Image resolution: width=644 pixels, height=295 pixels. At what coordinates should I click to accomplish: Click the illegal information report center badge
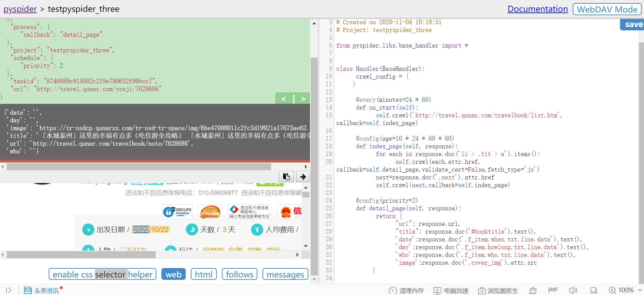click(x=250, y=212)
